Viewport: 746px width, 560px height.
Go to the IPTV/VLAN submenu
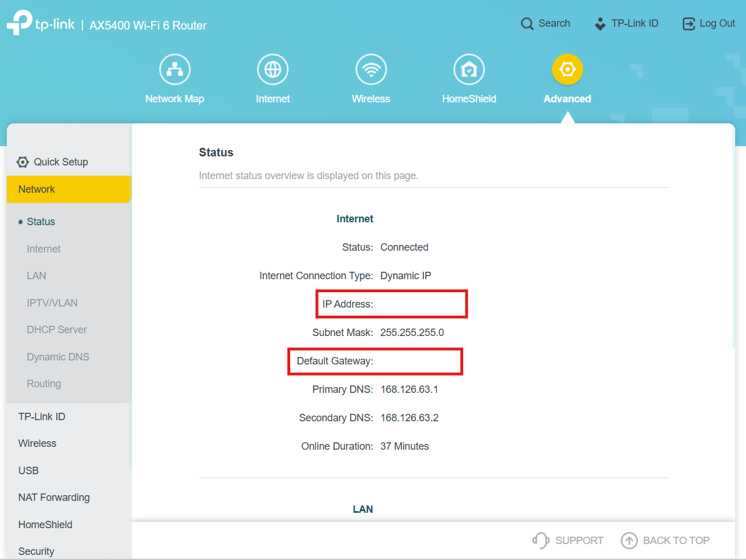52,303
